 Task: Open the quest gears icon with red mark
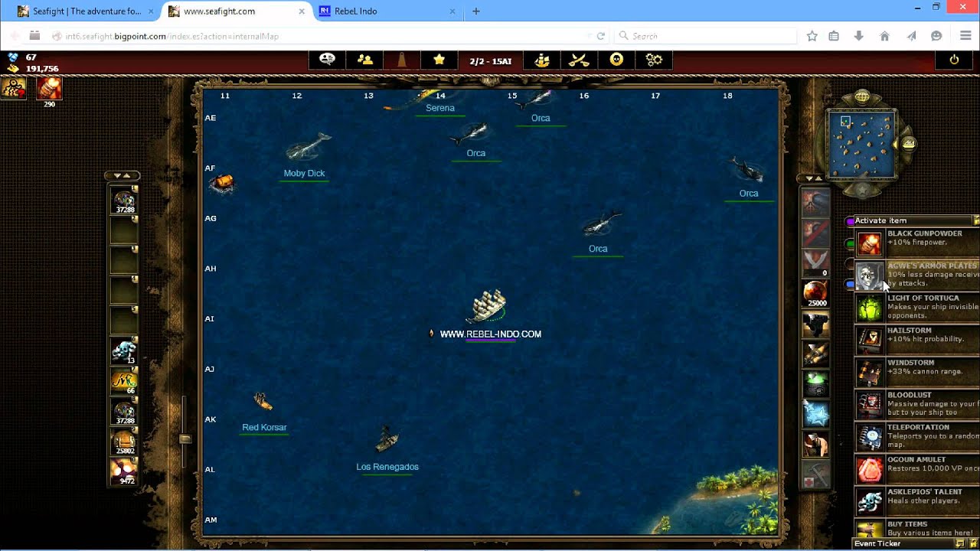pos(14,88)
